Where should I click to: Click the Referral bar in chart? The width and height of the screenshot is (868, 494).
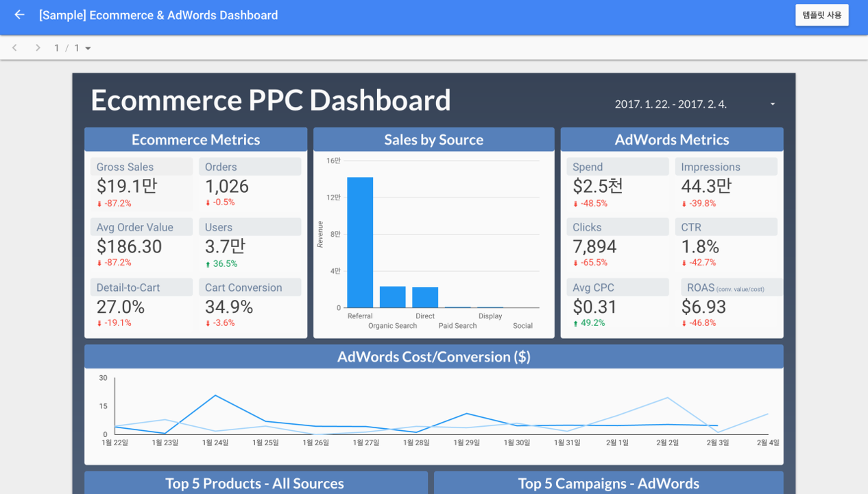click(360, 242)
